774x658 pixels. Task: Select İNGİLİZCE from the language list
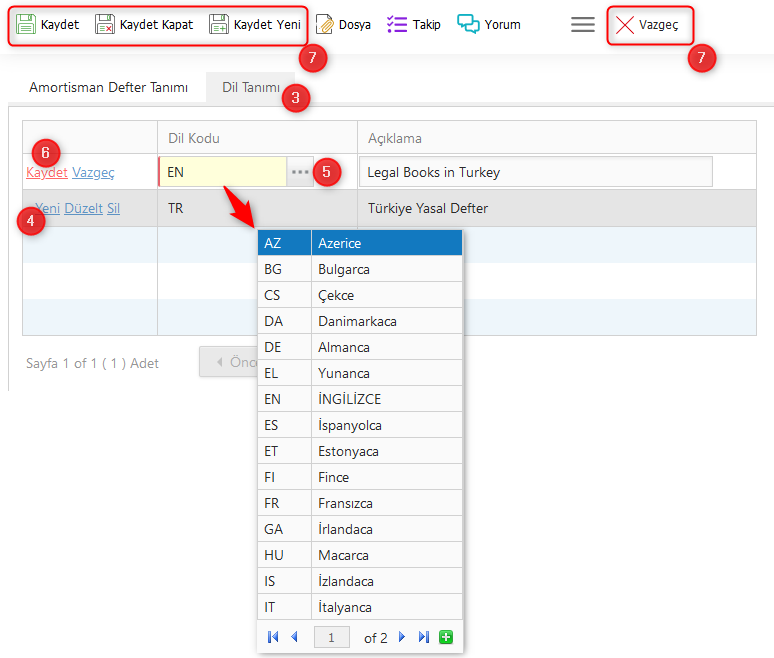[349, 399]
